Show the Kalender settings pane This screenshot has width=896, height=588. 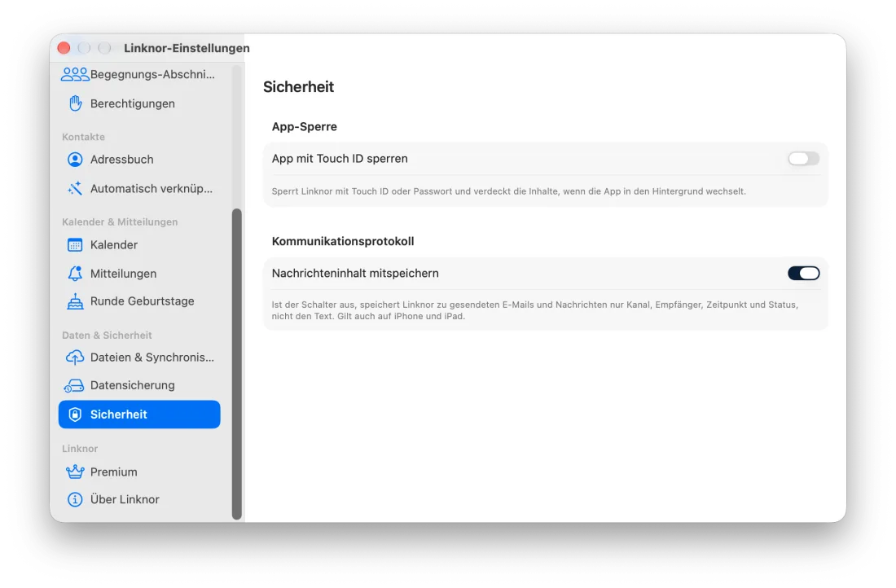click(x=139, y=245)
